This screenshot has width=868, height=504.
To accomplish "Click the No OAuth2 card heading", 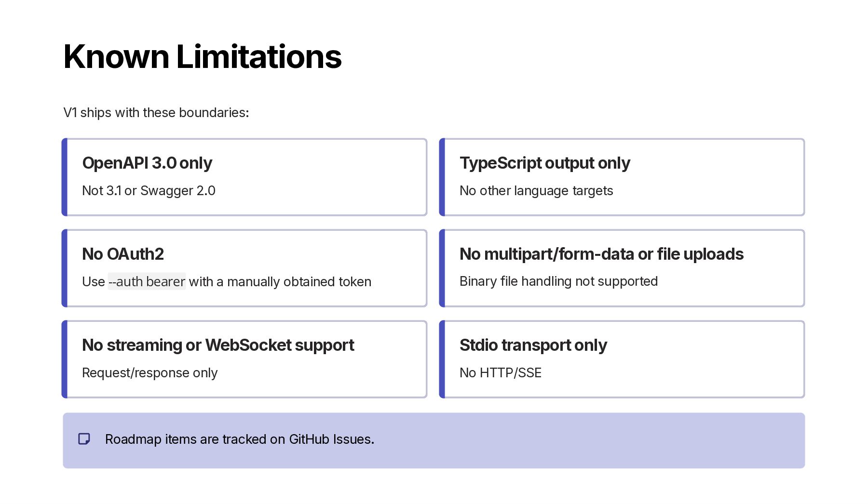I will click(x=123, y=254).
